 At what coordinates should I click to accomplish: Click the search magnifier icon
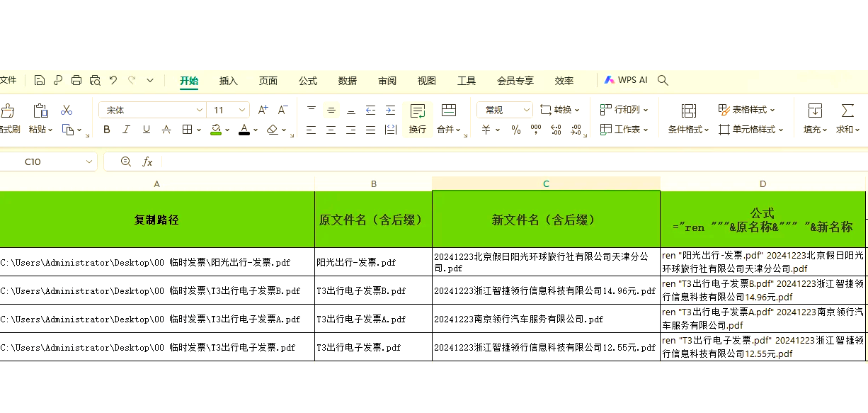click(x=663, y=81)
